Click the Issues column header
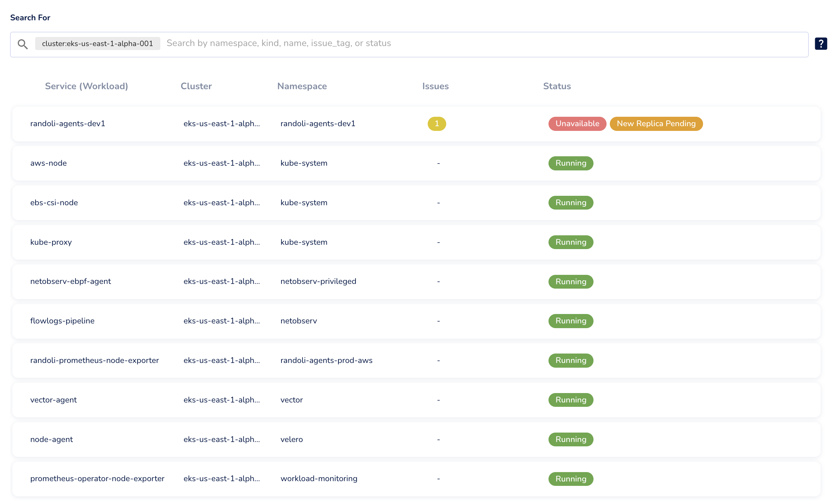This screenshot has height=504, width=838. [x=435, y=86]
